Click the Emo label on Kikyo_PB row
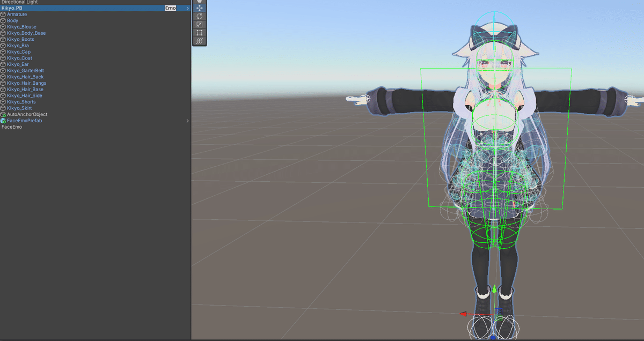Image resolution: width=644 pixels, height=341 pixels. pos(171,8)
